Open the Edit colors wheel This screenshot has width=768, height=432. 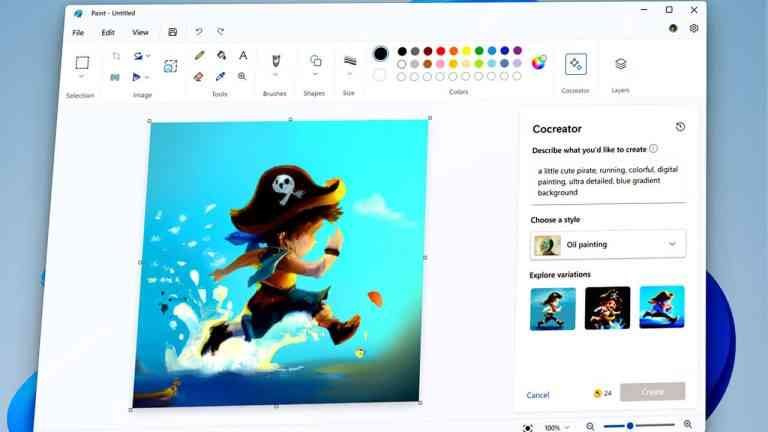538,63
